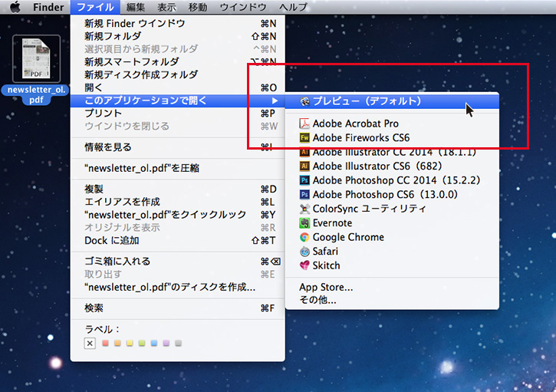Click the ColorSync ユーティリティ icon
556x392 pixels.
304,209
